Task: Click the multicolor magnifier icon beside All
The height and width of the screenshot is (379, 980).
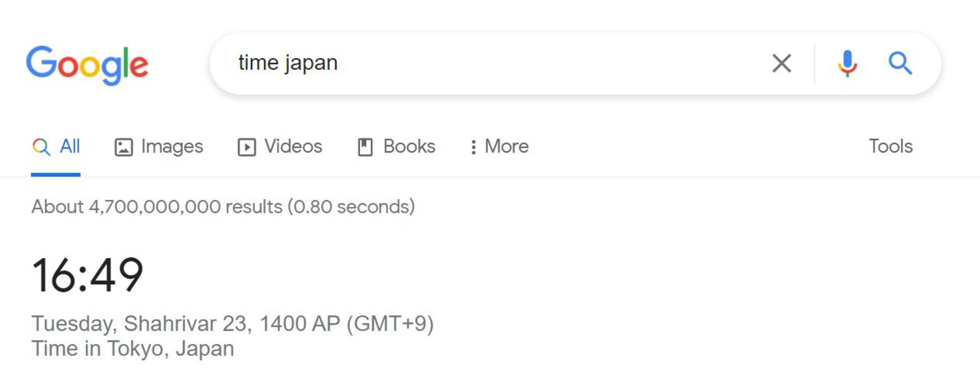Action: tap(41, 147)
